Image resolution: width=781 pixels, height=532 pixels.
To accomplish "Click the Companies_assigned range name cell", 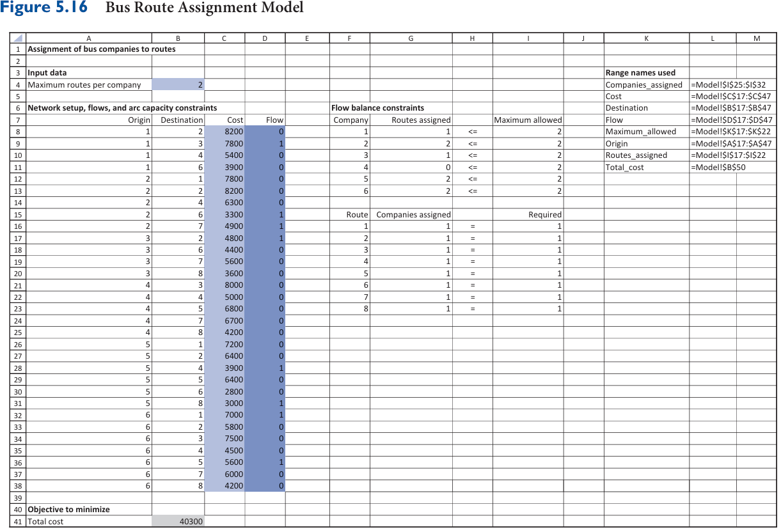I will [644, 84].
